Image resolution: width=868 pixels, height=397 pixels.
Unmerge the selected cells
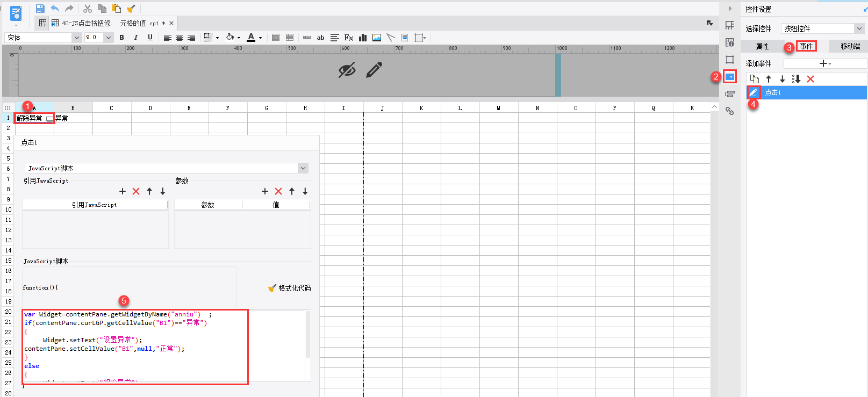point(290,38)
